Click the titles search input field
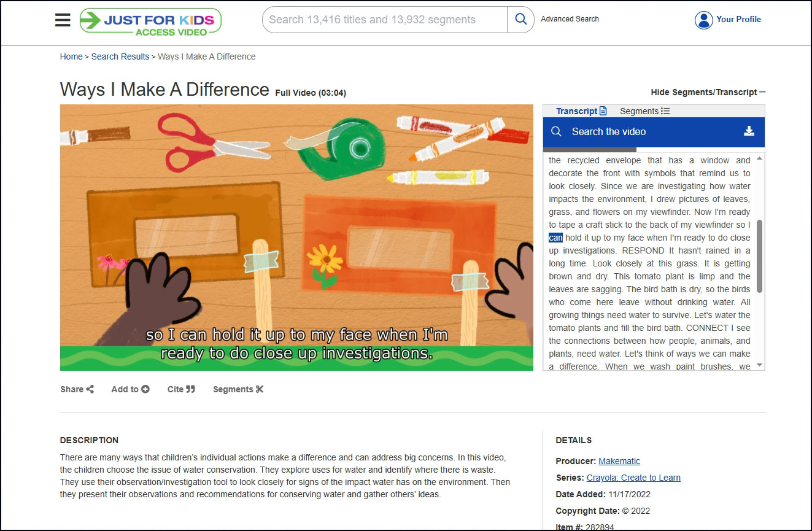Screen dimensions: 812x531 coord(384,20)
